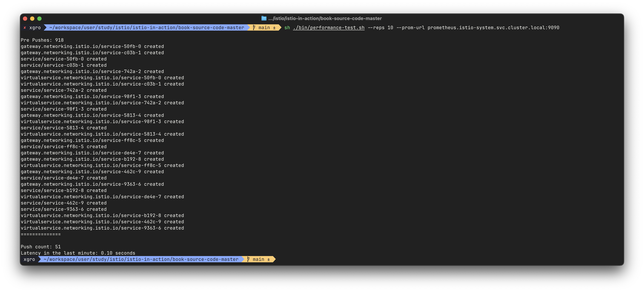Click the yellow minimize window button
The image size is (644, 292).
[x=32, y=18]
